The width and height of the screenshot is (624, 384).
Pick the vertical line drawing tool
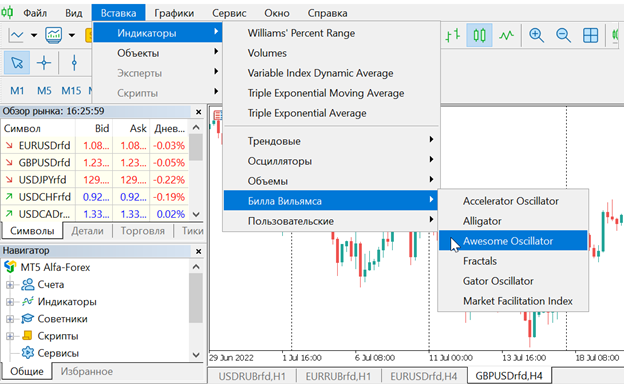pos(74,63)
